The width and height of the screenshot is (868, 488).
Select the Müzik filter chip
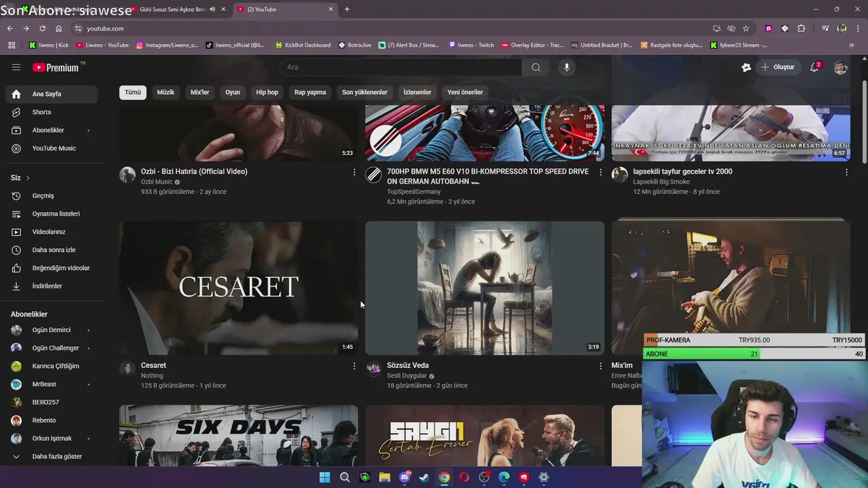[x=165, y=92]
